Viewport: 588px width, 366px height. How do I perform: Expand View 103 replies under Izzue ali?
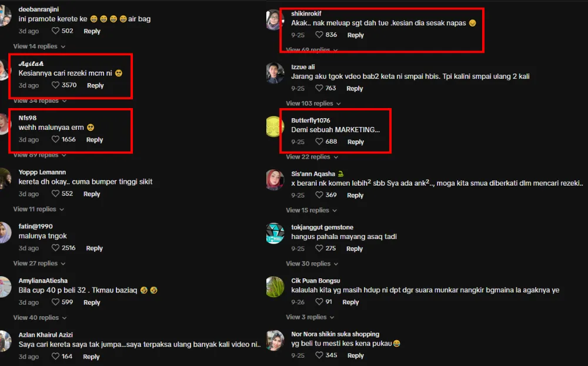(313, 103)
